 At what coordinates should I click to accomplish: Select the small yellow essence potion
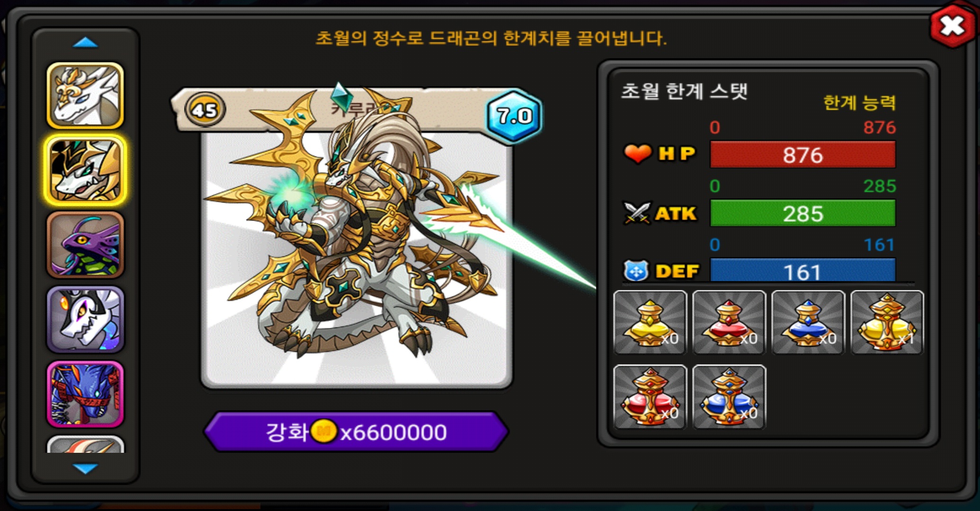point(650,322)
